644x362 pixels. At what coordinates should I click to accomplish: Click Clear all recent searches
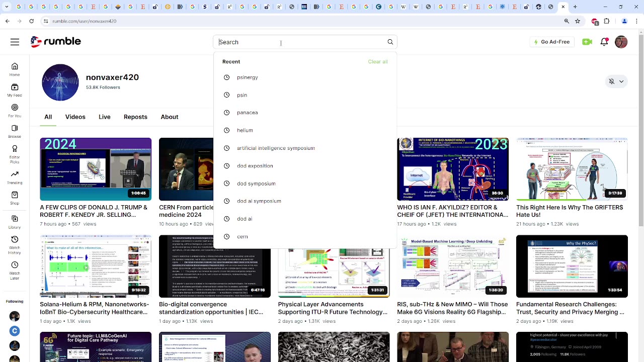[x=377, y=62]
